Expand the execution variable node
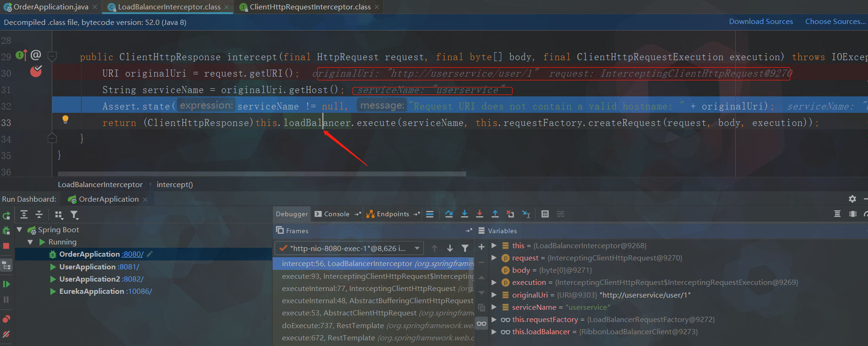Viewport: 868px width, 346px height. coord(494,282)
